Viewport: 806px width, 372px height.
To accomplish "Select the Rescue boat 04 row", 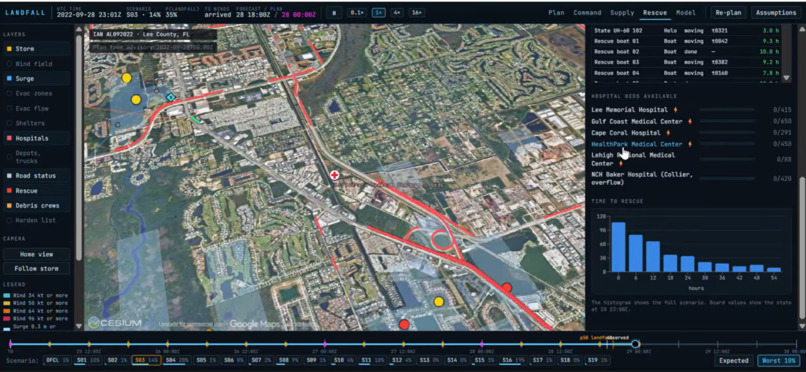I will (686, 73).
